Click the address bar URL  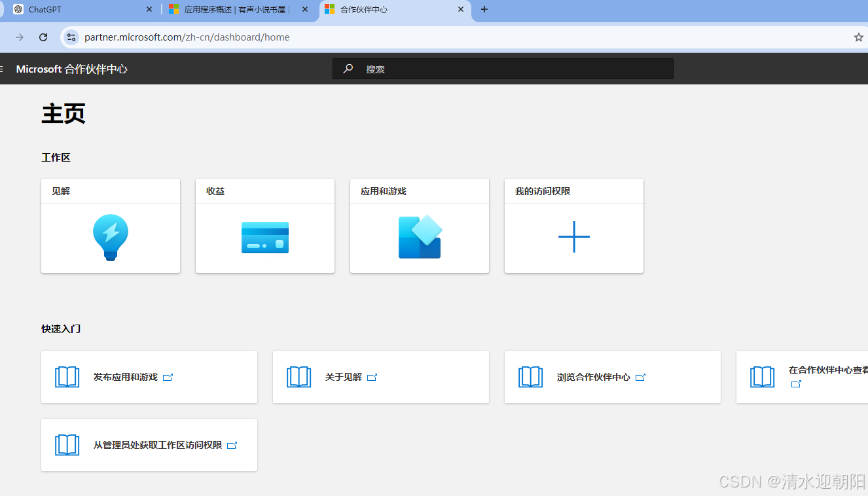coord(187,37)
